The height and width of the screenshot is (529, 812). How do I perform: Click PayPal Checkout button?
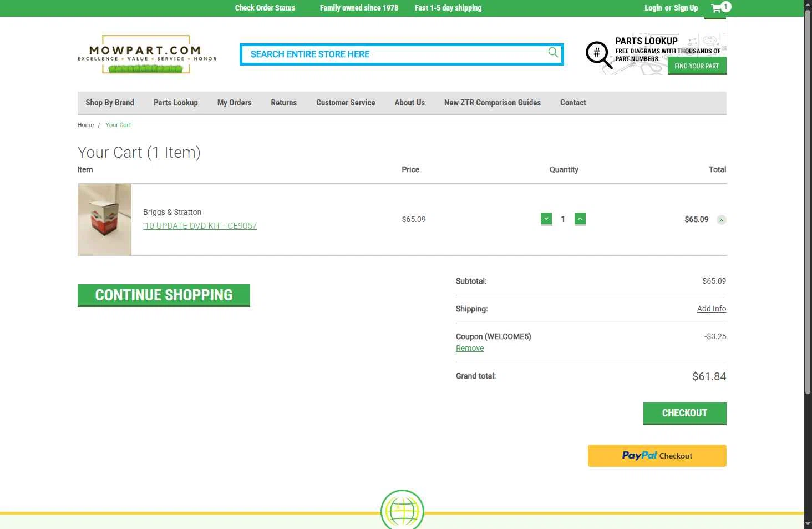tap(657, 456)
